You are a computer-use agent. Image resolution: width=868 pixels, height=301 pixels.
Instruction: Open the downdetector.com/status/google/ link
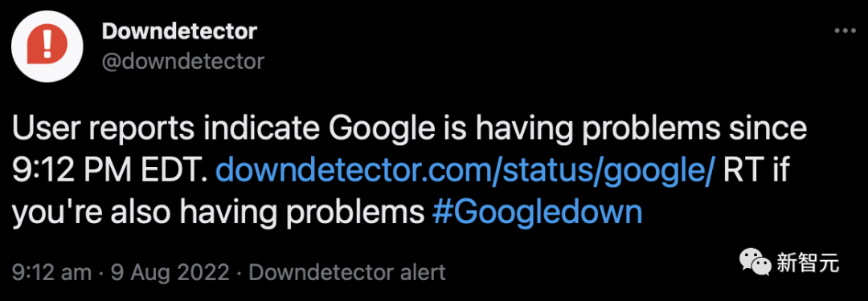click(x=465, y=170)
